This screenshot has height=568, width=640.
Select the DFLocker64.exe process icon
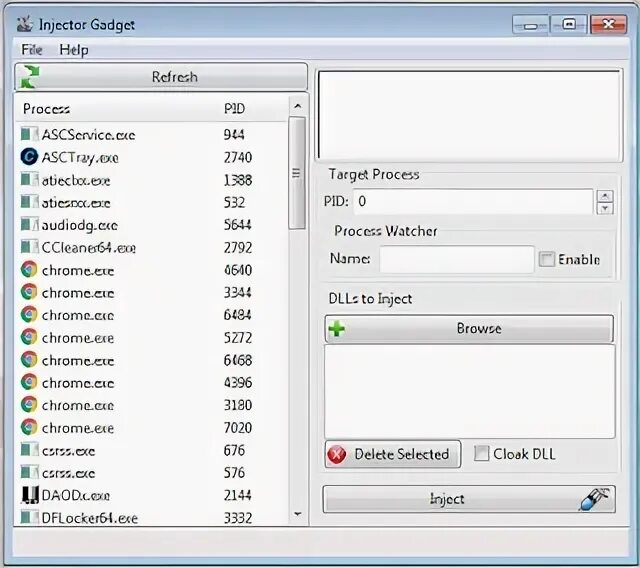click(x=29, y=517)
